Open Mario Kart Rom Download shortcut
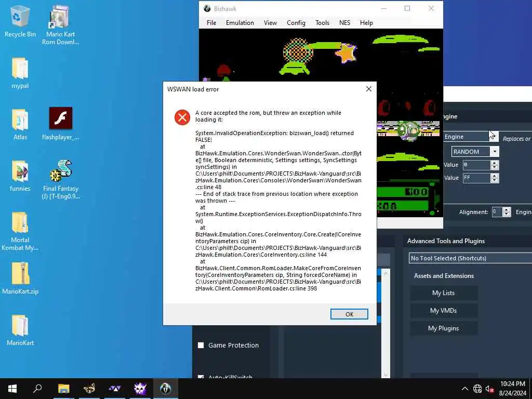Screen dimensions: 532x399 coord(60,25)
